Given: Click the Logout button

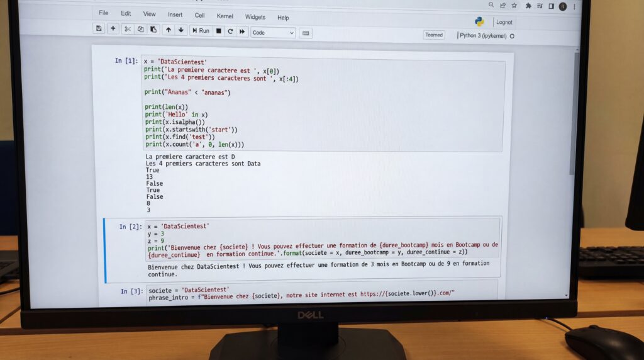Looking at the screenshot, I should coord(504,22).
